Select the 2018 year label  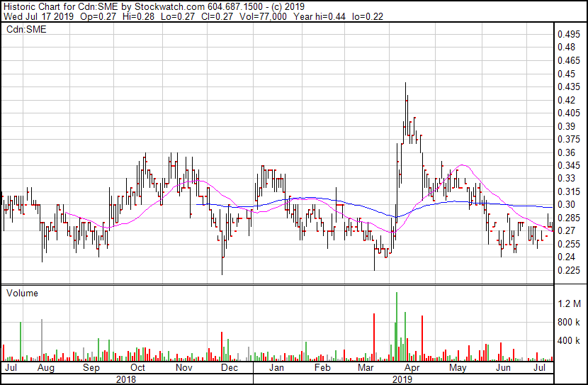point(126,379)
